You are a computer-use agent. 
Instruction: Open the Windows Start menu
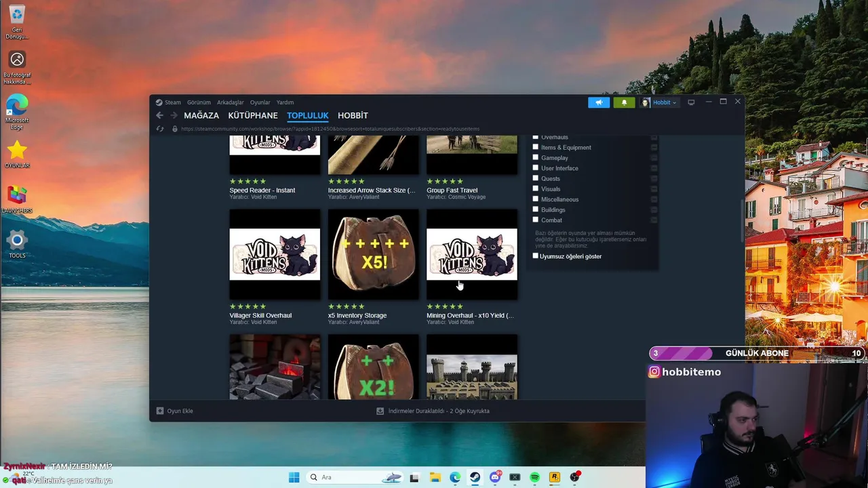click(294, 477)
